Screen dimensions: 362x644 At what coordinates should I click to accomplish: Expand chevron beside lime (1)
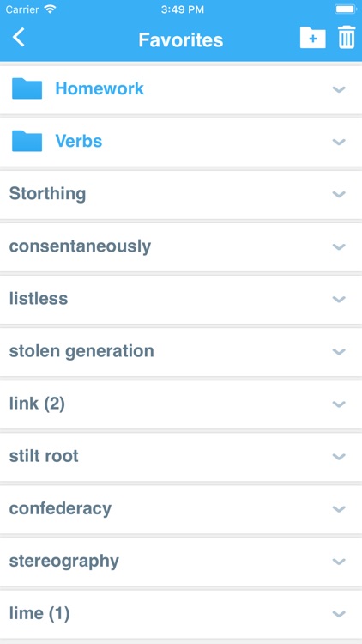pyautogui.click(x=339, y=614)
